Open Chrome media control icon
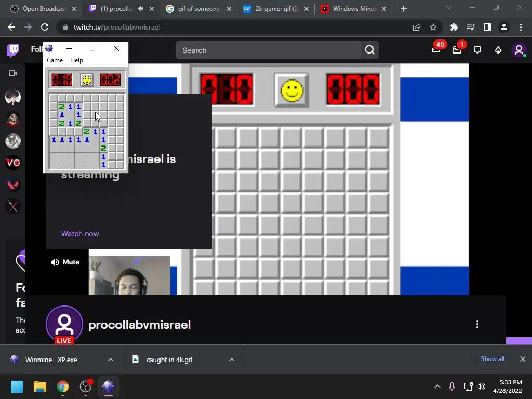This screenshot has height=399, width=532. 471,27
